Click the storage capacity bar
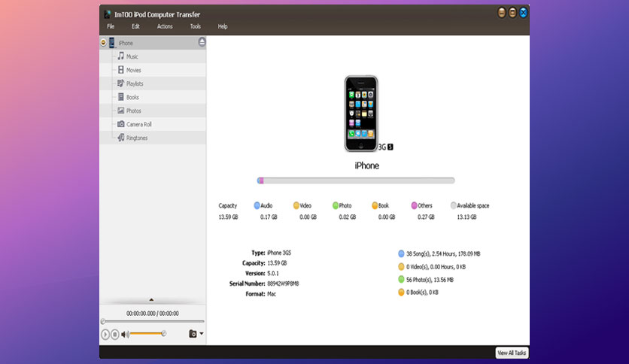Image resolution: width=629 pixels, height=364 pixels. coord(356,180)
